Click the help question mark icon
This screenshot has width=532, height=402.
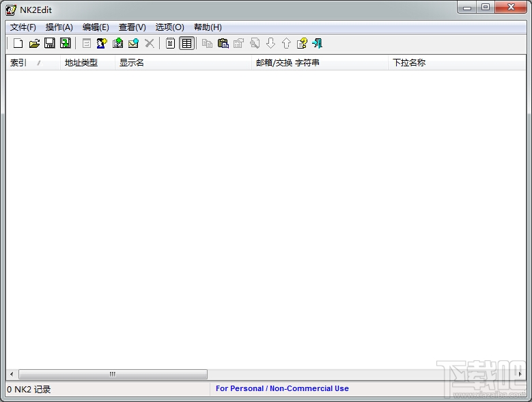[x=302, y=43]
